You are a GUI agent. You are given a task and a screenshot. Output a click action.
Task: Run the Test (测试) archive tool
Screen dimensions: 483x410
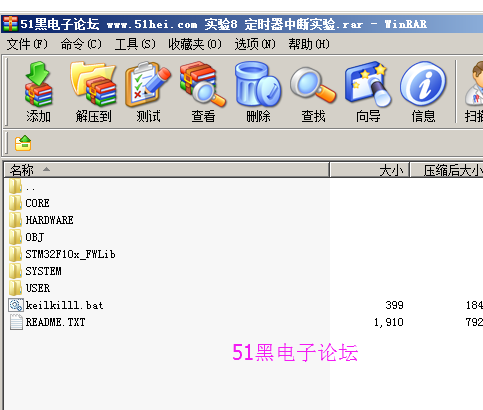148,84
